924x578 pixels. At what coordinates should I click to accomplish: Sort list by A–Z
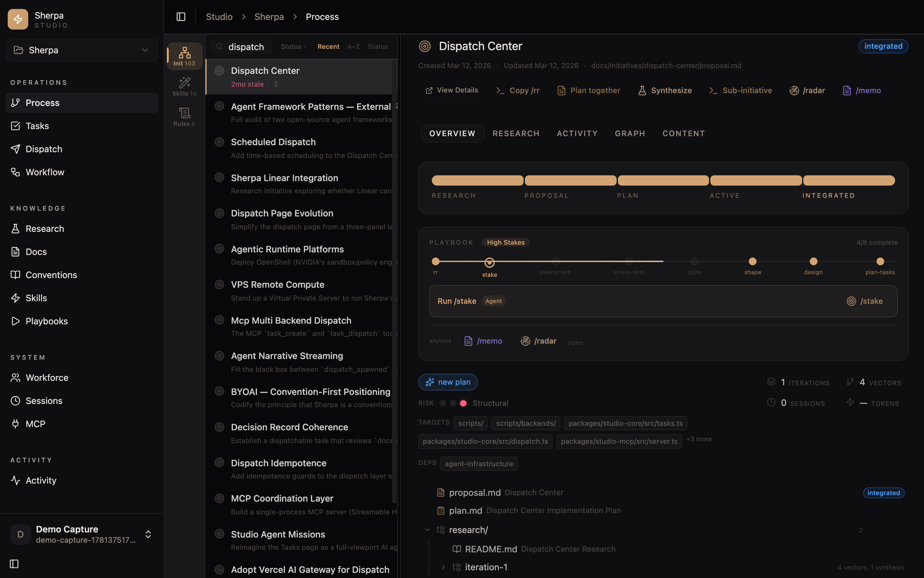pos(354,47)
